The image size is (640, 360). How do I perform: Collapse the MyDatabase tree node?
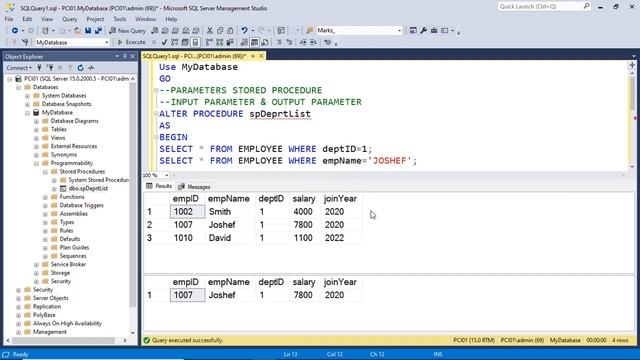[x=27, y=113]
